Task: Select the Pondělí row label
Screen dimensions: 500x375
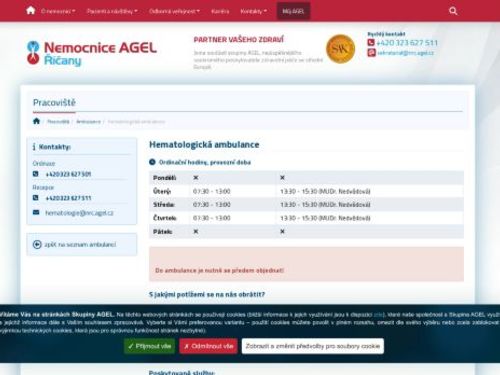Action: 165,178
